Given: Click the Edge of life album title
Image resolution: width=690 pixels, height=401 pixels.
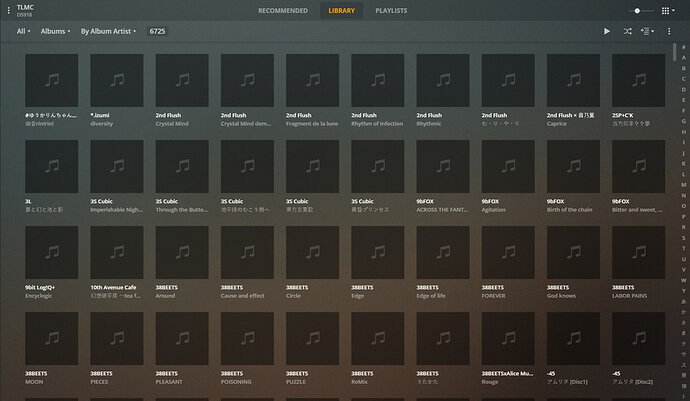Looking at the screenshot, I should [x=431, y=296].
